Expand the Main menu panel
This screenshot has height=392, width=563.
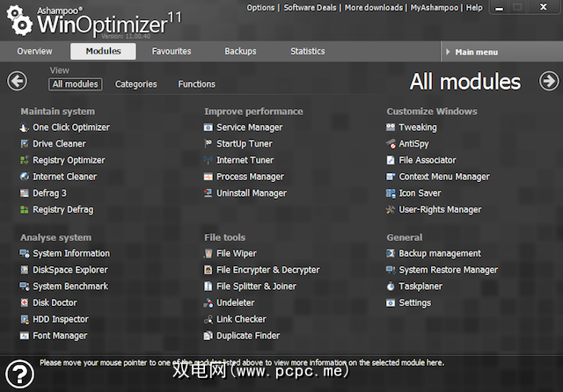[501, 52]
